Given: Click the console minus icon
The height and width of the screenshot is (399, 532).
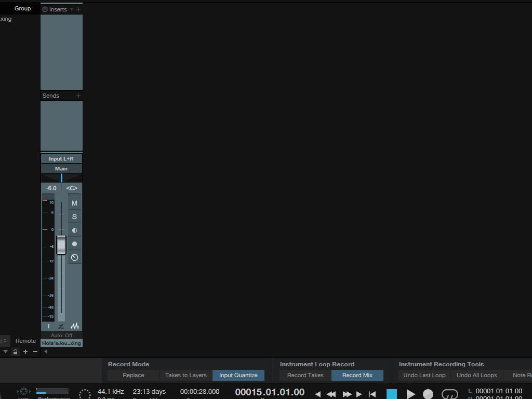Looking at the screenshot, I should click(x=35, y=352).
